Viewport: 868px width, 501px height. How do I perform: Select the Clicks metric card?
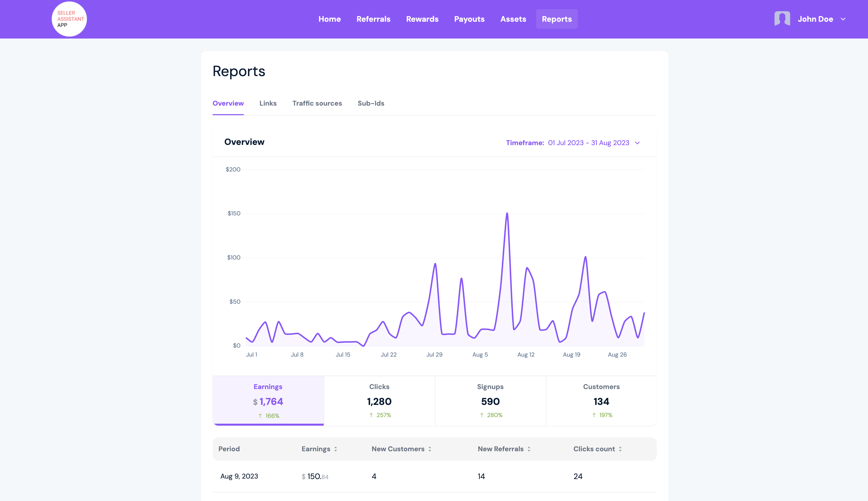pos(379,400)
